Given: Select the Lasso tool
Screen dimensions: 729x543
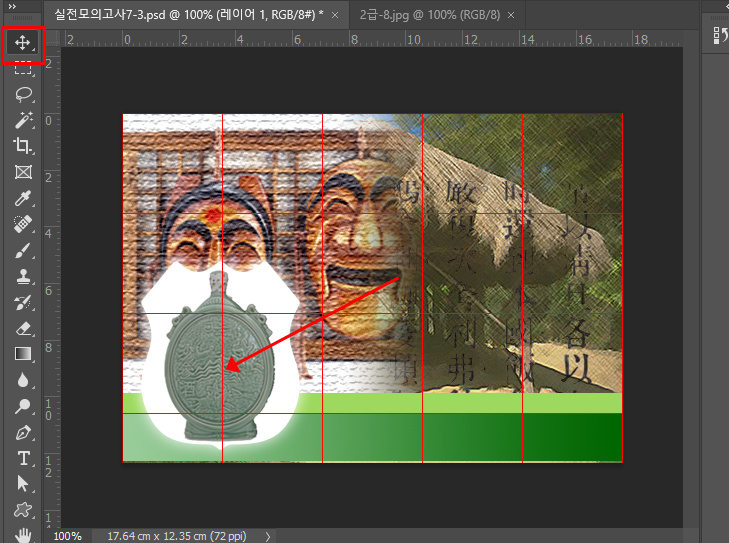Looking at the screenshot, I should (x=22, y=95).
